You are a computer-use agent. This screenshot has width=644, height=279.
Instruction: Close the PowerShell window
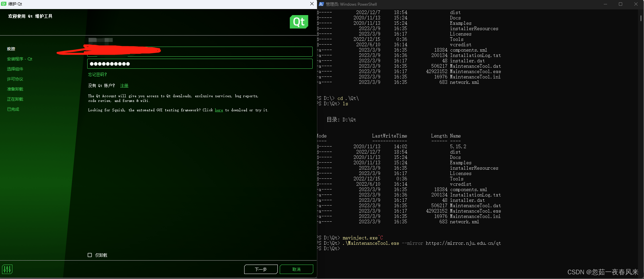click(x=636, y=4)
